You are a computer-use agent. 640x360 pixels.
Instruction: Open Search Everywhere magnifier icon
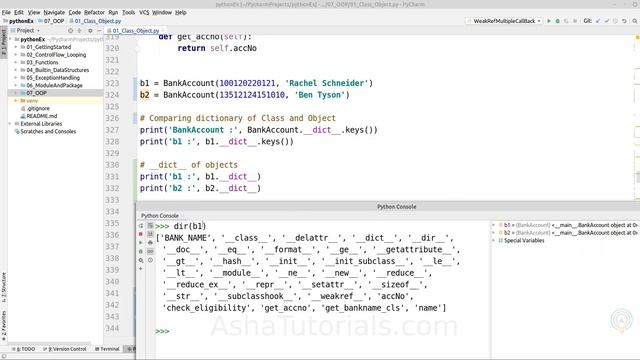pyautogui.click(x=635, y=21)
